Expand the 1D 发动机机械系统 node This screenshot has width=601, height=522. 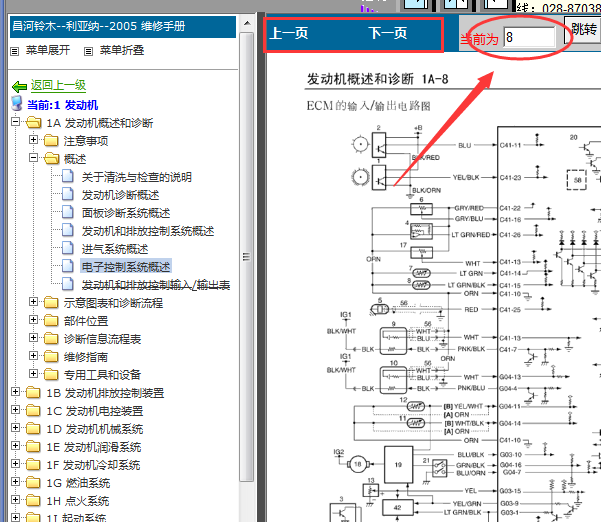(15, 428)
